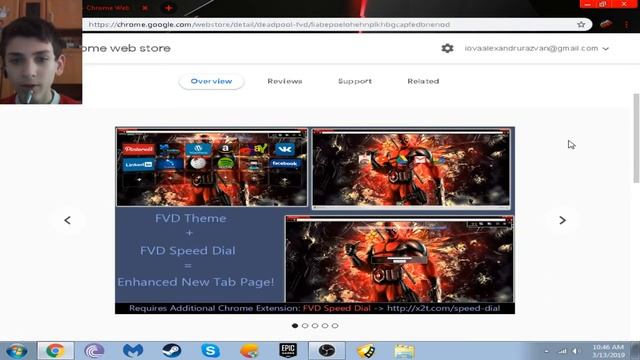The height and width of the screenshot is (360, 640).
Task: Switch to the Overview tab
Action: tap(211, 81)
